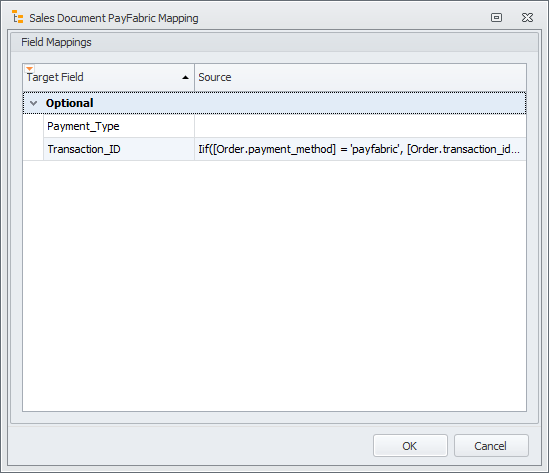Click the Target Field column header

[x=109, y=77]
